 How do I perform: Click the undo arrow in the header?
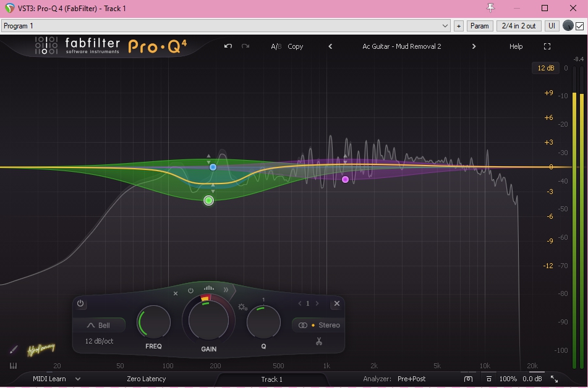[x=228, y=46]
